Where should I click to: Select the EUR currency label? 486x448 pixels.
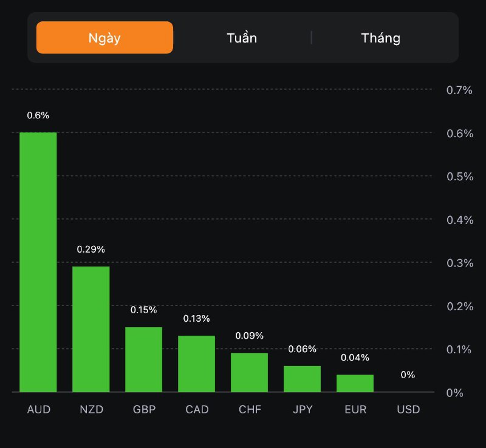click(355, 409)
